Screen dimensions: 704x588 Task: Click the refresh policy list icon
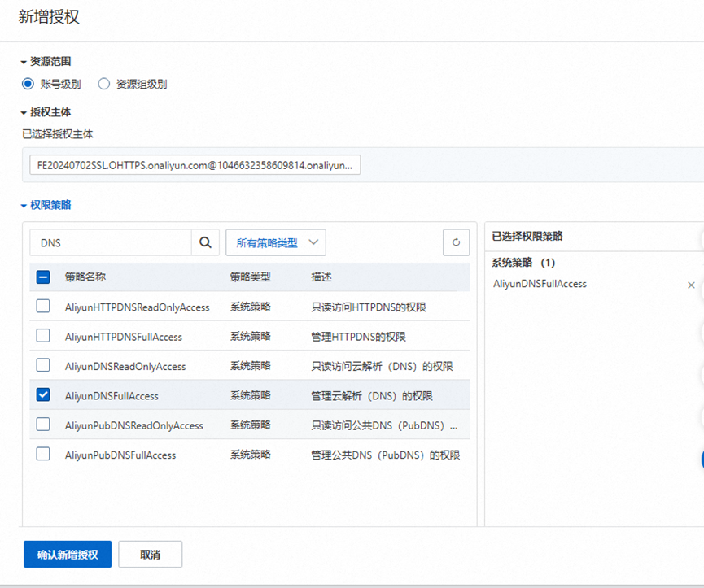[456, 242]
